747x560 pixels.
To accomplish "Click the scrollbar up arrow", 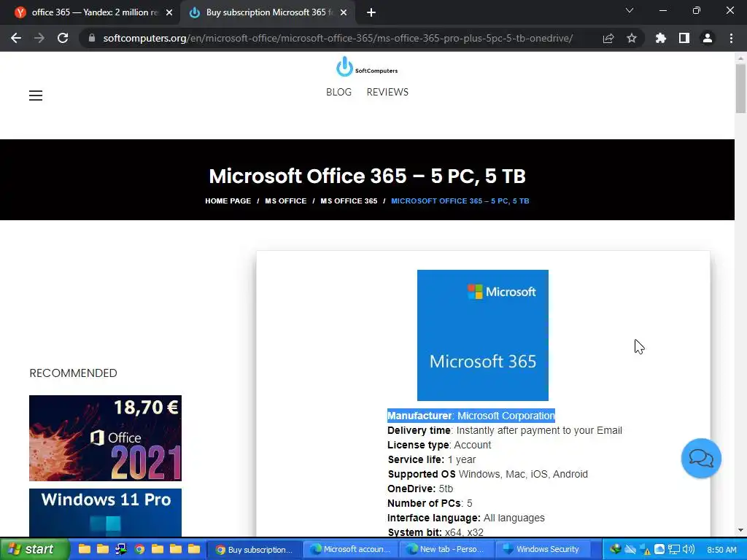I will point(740,58).
